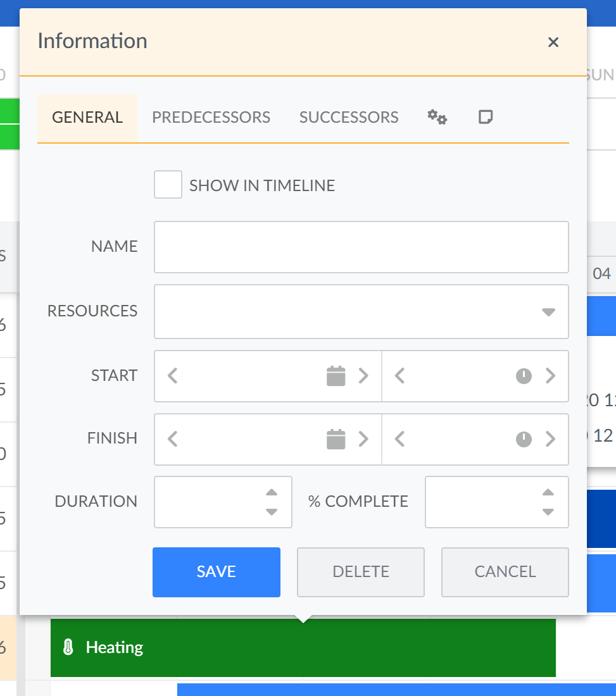This screenshot has height=696, width=616.
Task: Open the advanced settings gears tab
Action: (x=437, y=117)
